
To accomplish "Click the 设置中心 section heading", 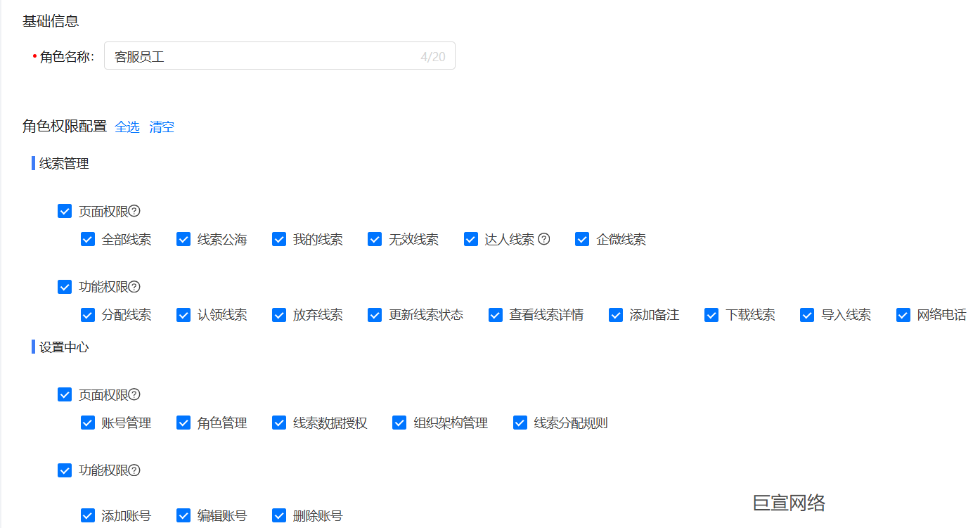I will pyautogui.click(x=64, y=347).
